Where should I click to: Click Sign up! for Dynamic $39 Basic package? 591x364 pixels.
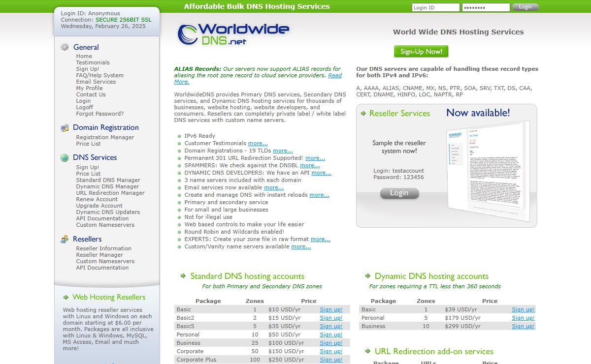click(523, 309)
